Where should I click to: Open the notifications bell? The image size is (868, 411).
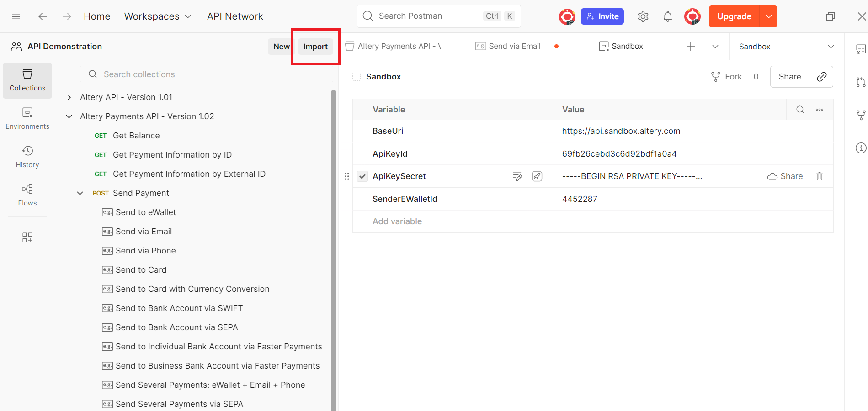[668, 16]
